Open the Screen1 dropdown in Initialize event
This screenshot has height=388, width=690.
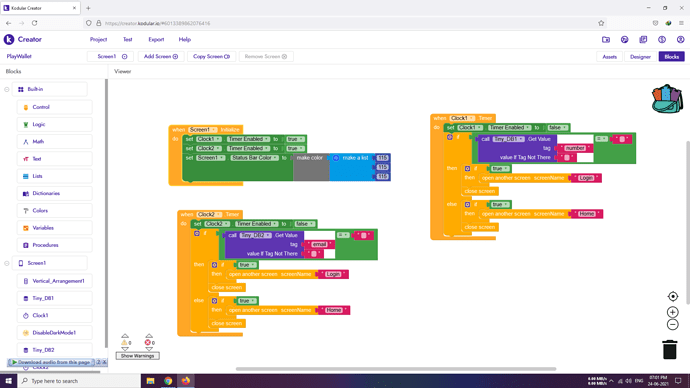point(203,129)
